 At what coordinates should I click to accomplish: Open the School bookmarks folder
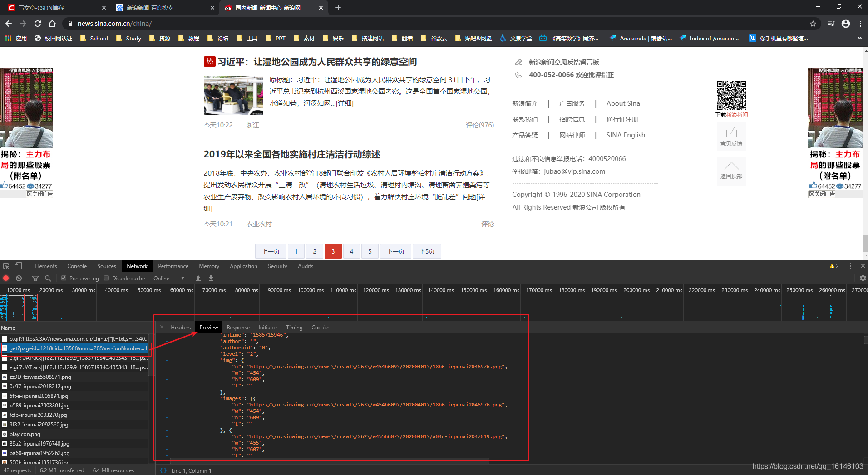point(94,39)
